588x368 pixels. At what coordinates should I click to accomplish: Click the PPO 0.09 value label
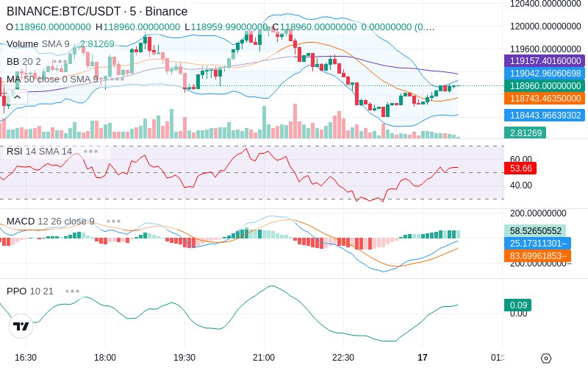(518, 305)
